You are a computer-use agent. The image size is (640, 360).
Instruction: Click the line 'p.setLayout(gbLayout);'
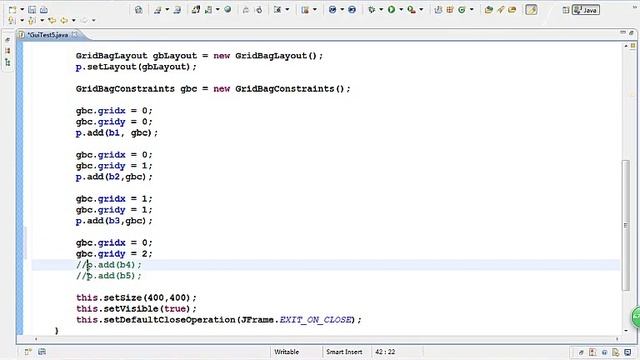tap(136, 67)
